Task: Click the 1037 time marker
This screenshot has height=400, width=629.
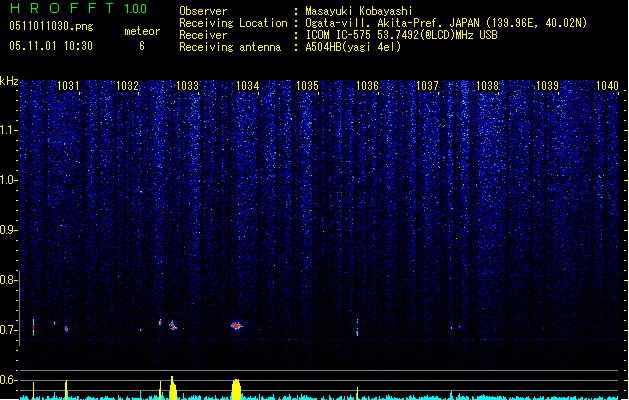Action: click(427, 86)
